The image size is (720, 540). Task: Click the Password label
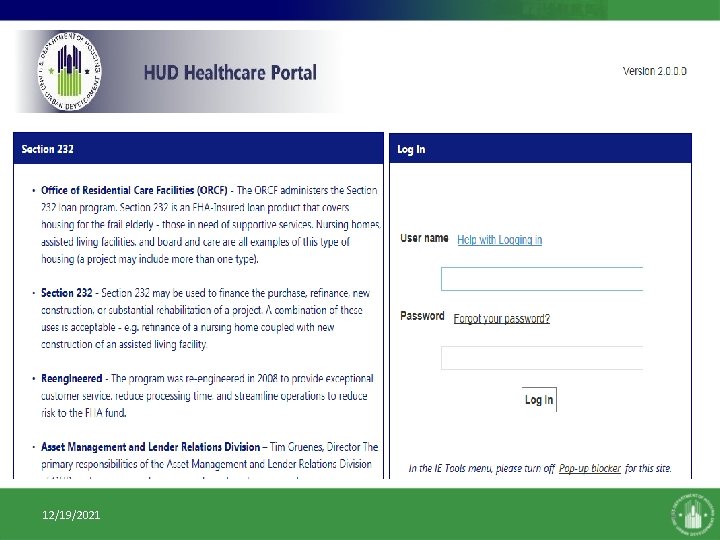coord(422,316)
